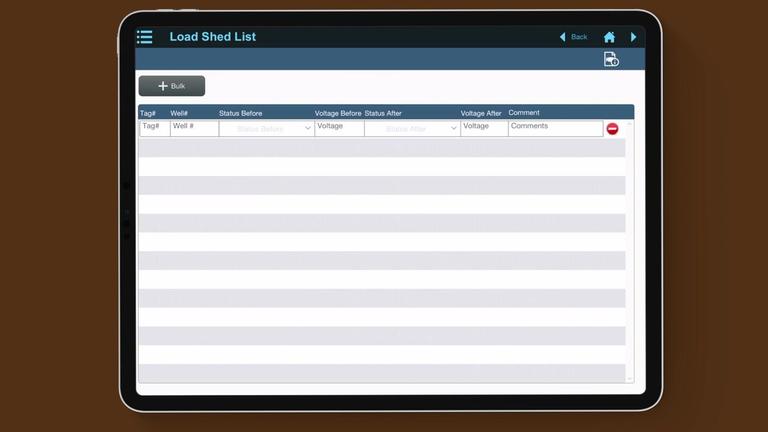Screen dimensions: 768x432
Task: Add rows with the Bulk button
Action: coord(172,86)
